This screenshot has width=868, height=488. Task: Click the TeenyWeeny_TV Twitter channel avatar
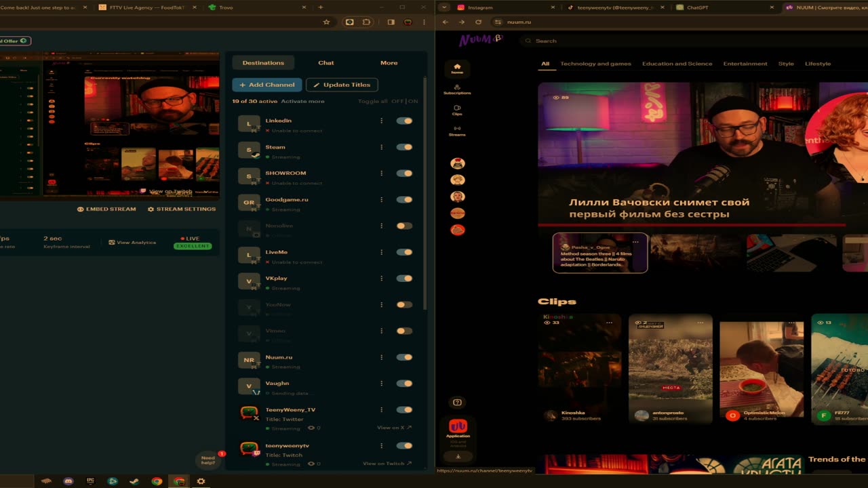click(x=250, y=413)
